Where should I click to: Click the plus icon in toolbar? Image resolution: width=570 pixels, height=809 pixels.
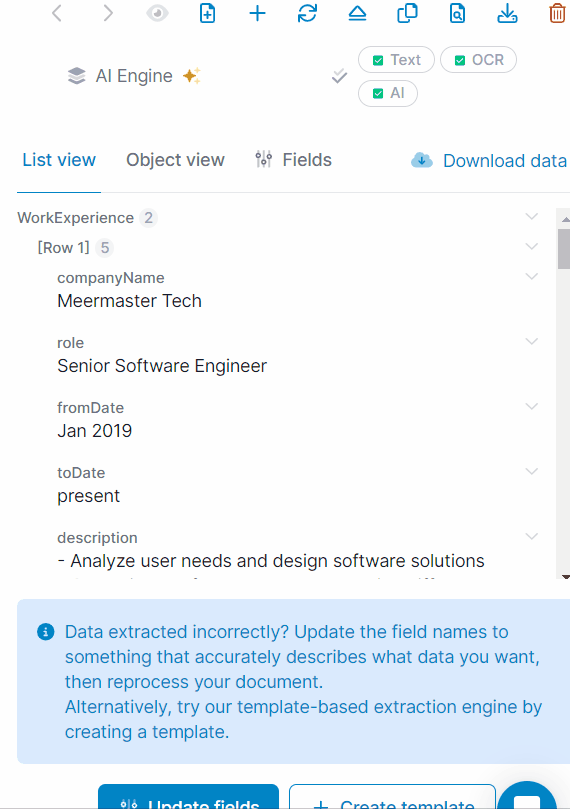(257, 13)
